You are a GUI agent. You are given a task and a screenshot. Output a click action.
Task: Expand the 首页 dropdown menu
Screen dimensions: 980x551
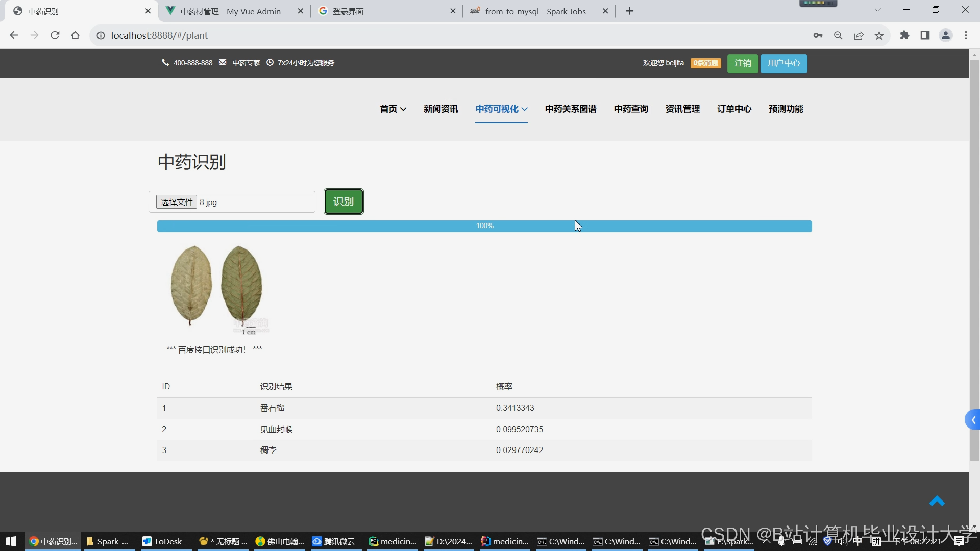pyautogui.click(x=393, y=109)
